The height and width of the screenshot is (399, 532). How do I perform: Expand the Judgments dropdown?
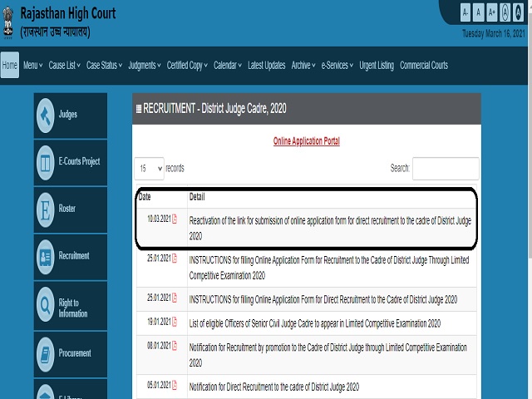(145, 65)
